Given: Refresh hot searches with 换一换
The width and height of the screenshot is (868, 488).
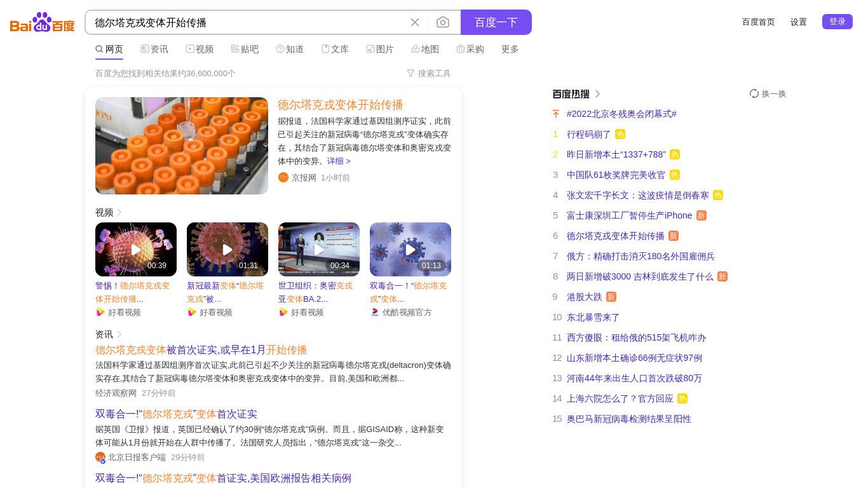Looking at the screenshot, I should coord(768,93).
